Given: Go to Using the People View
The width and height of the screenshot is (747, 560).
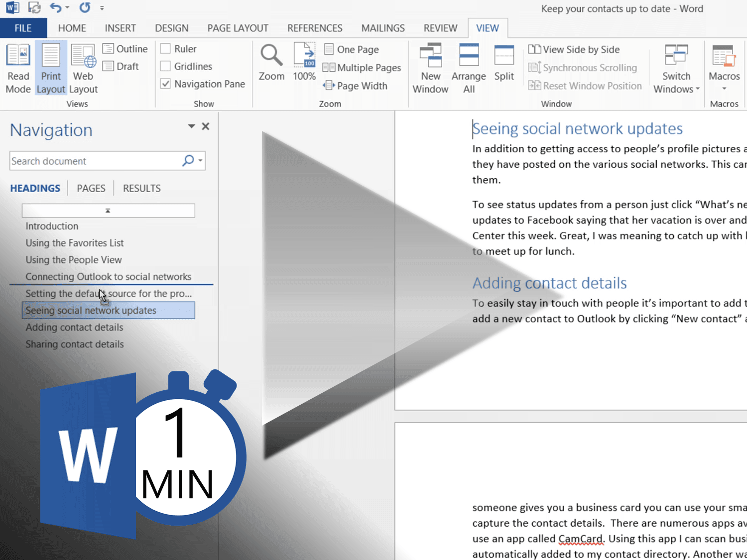Looking at the screenshot, I should pos(74,260).
